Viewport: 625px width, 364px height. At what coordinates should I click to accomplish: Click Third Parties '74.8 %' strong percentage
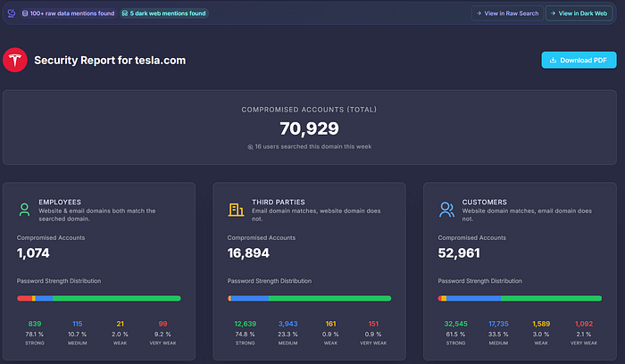(246, 335)
